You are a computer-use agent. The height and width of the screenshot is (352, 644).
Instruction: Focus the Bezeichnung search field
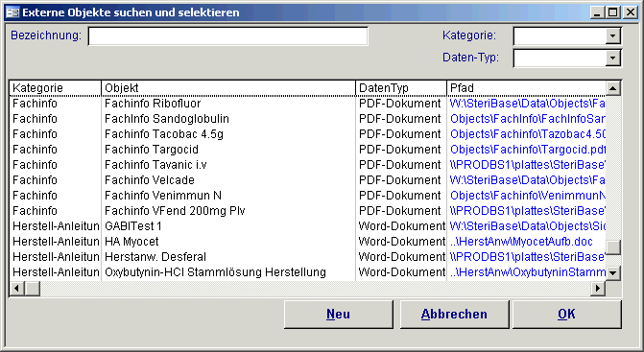coord(228,36)
